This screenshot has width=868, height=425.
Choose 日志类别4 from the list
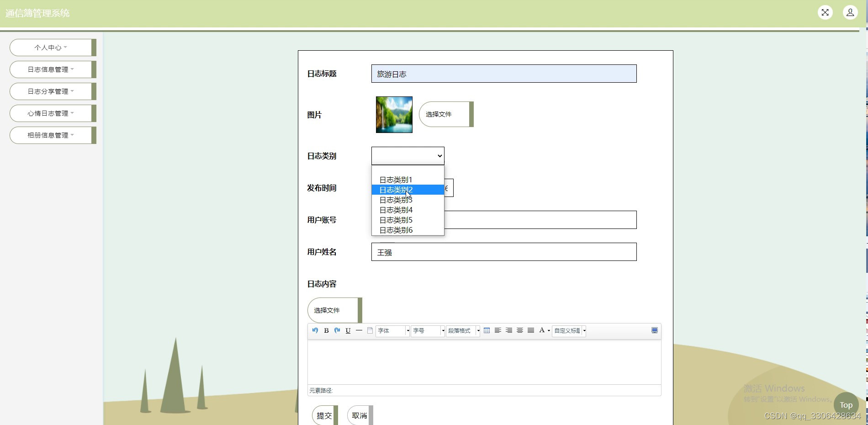pos(408,210)
